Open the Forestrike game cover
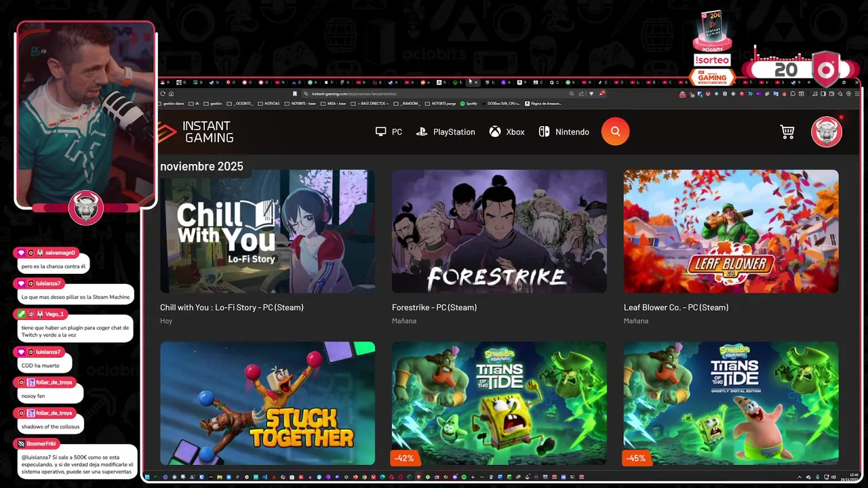 click(x=499, y=231)
